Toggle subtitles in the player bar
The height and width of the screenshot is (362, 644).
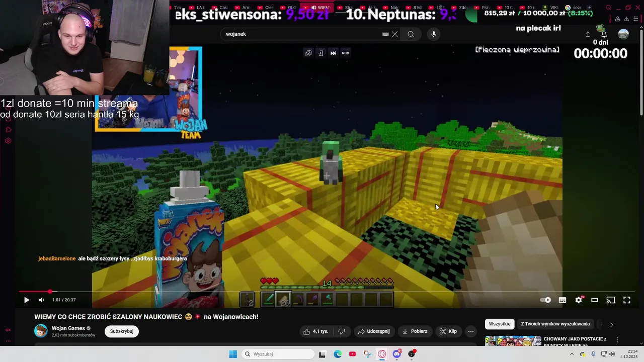coord(562,300)
